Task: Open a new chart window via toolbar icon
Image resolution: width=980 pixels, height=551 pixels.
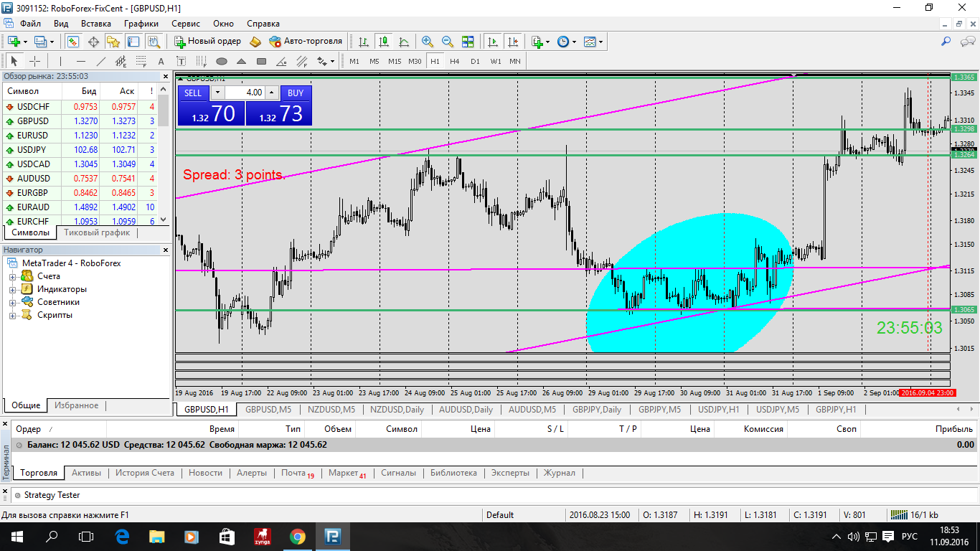Action: [14, 42]
